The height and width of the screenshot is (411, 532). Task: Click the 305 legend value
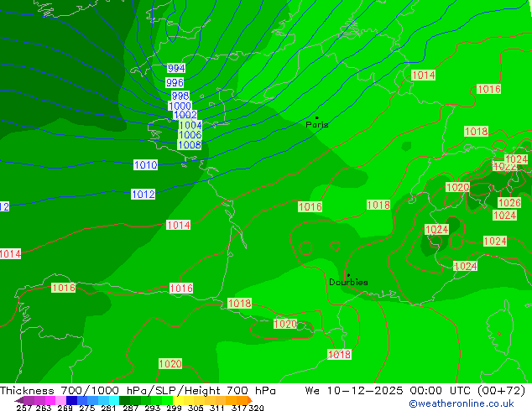[196, 408]
